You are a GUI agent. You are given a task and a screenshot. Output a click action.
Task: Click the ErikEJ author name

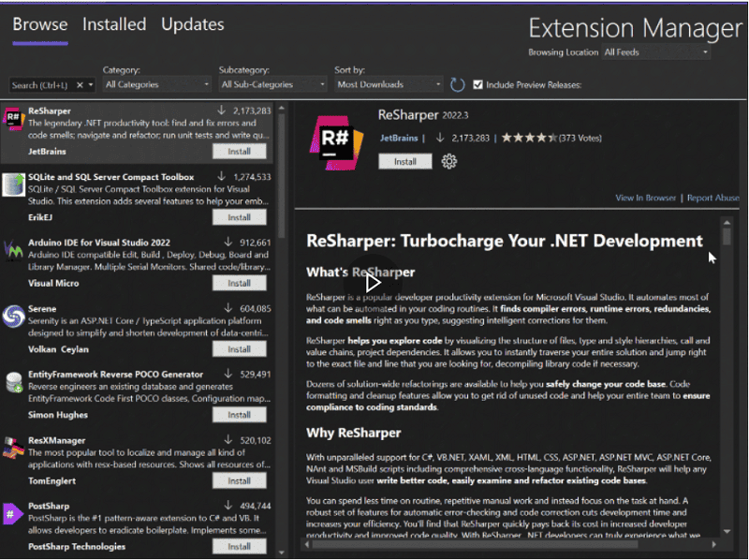pos(40,217)
